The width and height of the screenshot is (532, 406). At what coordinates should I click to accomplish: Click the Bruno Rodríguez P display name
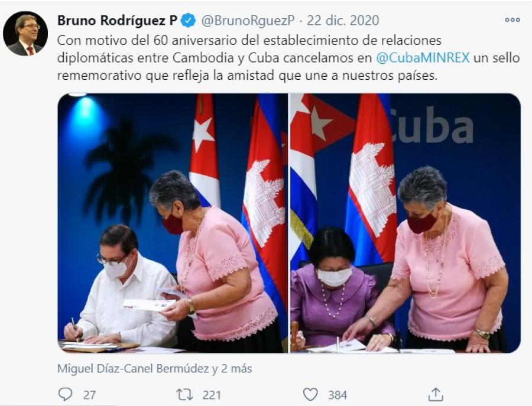[118, 21]
